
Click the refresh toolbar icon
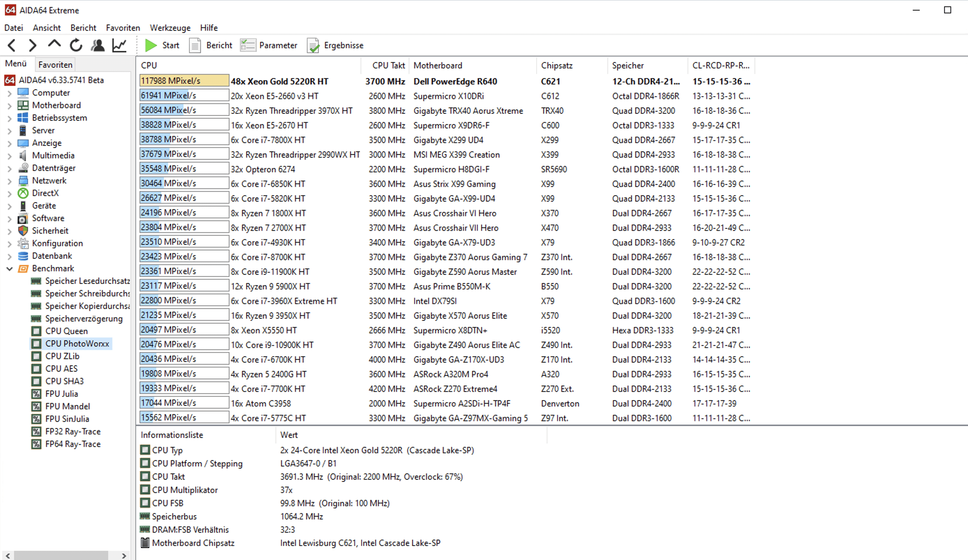(x=76, y=45)
